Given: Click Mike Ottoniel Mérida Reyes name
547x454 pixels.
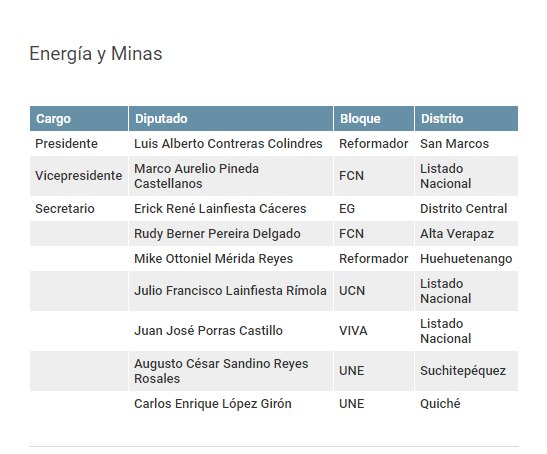Looking at the screenshot, I should (x=213, y=259).
